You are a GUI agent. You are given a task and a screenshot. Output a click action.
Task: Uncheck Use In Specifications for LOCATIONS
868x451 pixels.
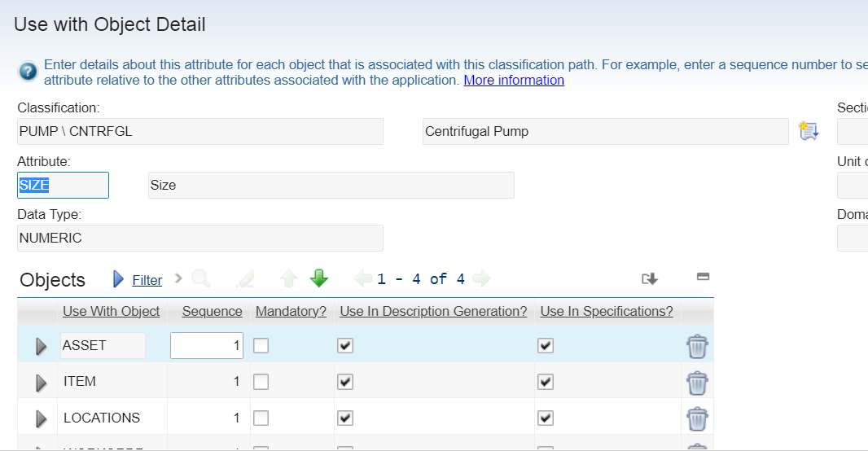546,418
